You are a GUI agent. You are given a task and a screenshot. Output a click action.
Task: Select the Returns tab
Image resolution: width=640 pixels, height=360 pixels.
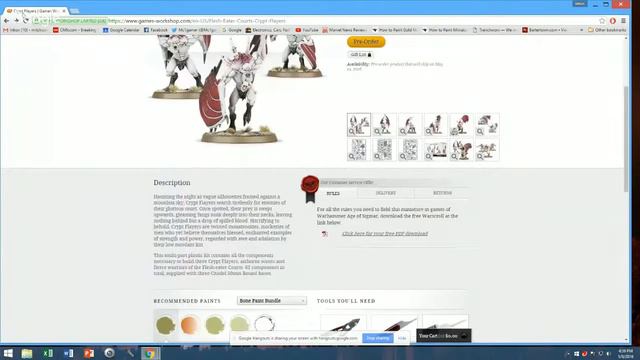442,193
